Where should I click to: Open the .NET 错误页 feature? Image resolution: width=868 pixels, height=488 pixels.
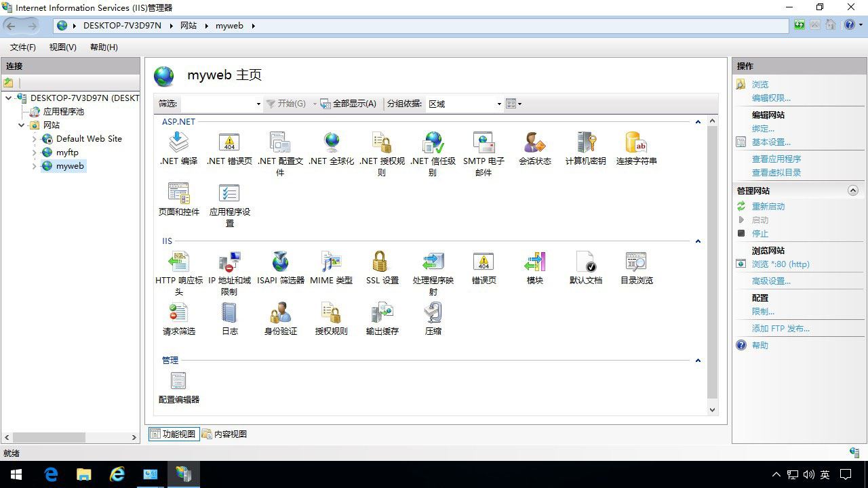point(229,148)
